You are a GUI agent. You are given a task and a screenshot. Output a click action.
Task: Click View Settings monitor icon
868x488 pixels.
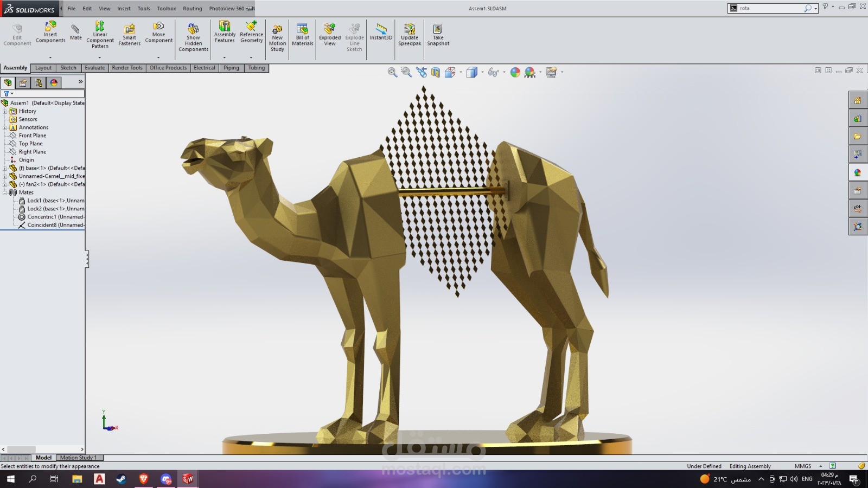pyautogui.click(x=551, y=72)
